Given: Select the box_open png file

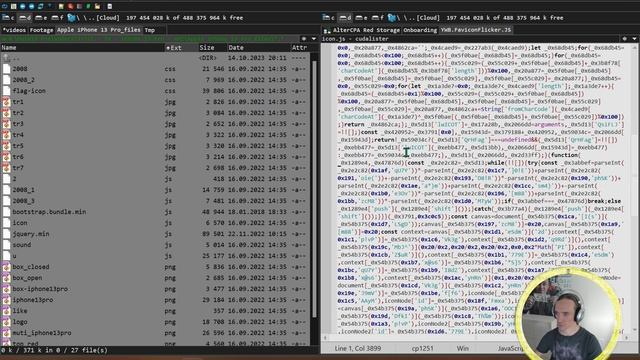Looking at the screenshot, I should coord(155,278).
